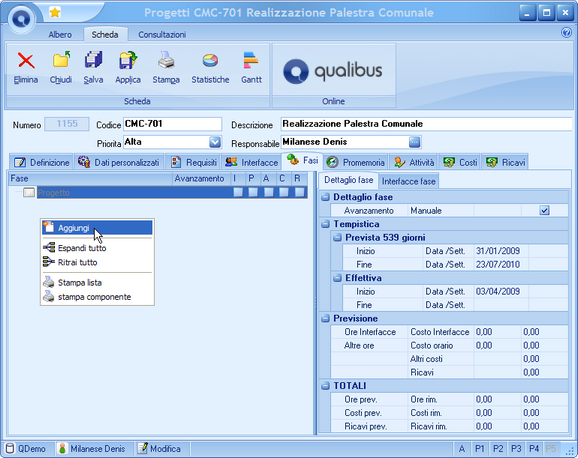Check the Progetto row checkbox
The height and width of the screenshot is (458, 578).
click(29, 192)
